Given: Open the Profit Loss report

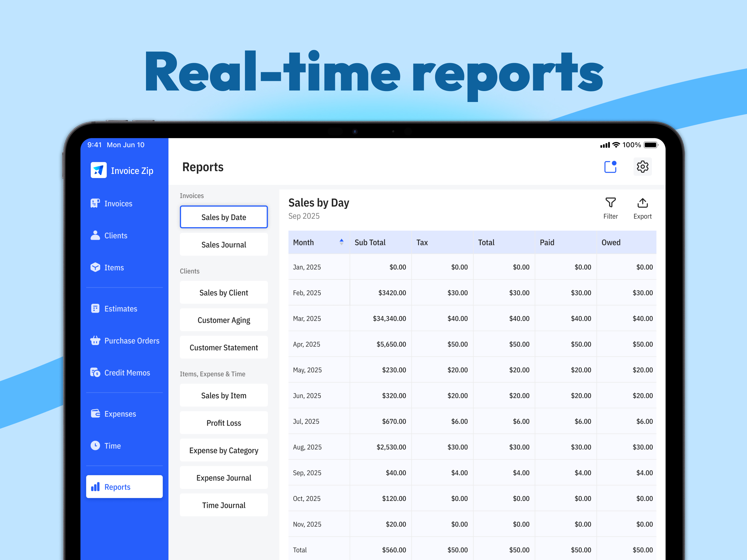Looking at the screenshot, I should click(224, 422).
